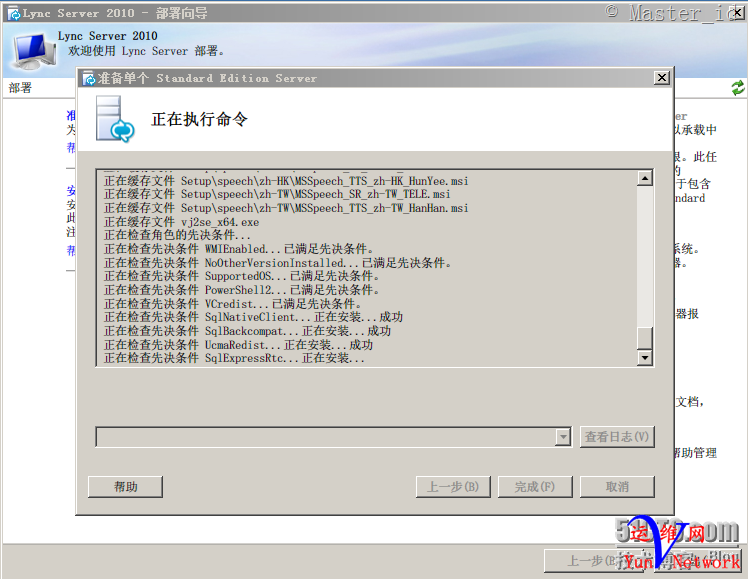748x579 pixels.
Task: Click the SupportedOS prerequisite log line
Action: click(242, 276)
